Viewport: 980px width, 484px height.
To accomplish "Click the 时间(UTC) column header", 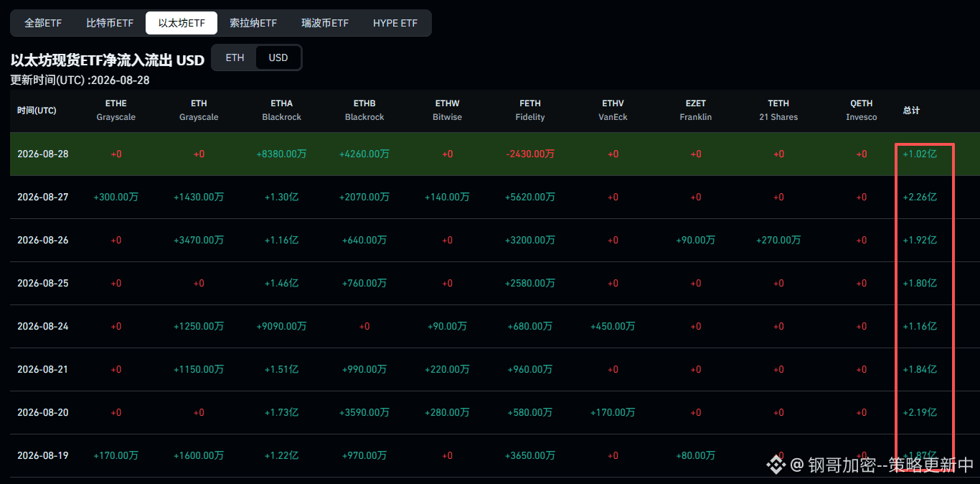I will 37,111.
